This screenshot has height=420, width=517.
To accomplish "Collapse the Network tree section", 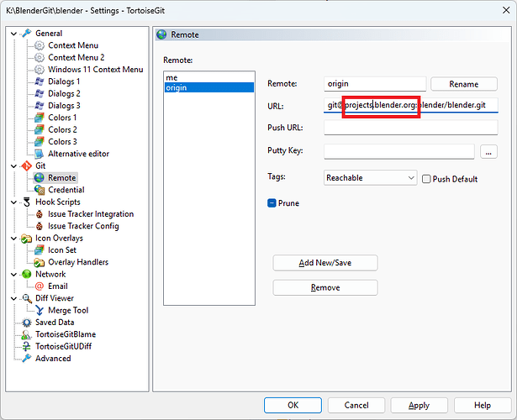I will click(x=13, y=275).
